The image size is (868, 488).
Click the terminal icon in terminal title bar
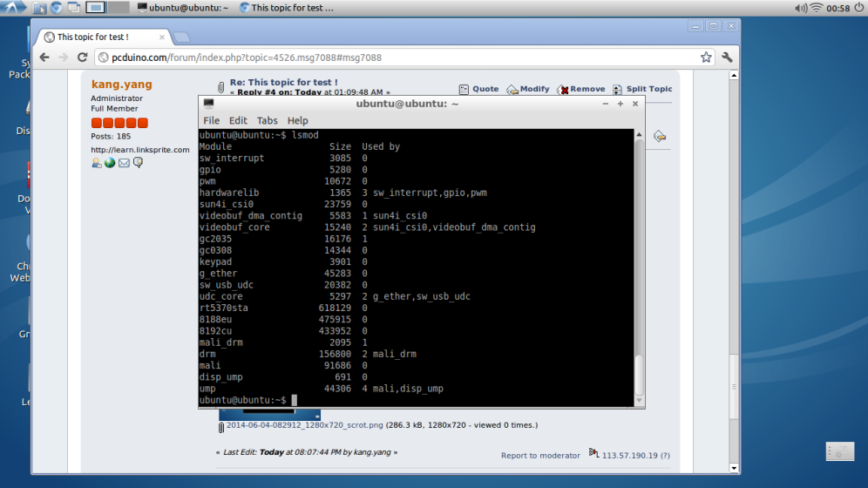click(208, 104)
